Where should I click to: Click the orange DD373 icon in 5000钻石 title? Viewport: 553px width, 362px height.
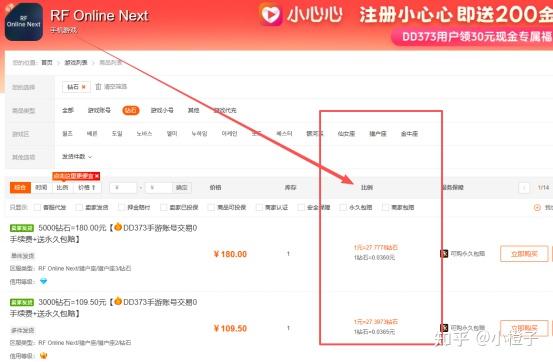(118, 227)
